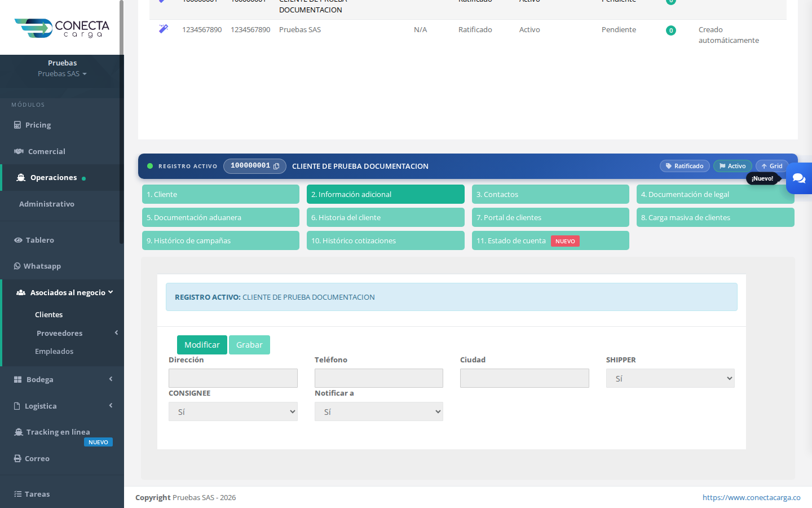Expand the Pruebas SAS company dropdown
The width and height of the screenshot is (812, 508).
[62, 73]
